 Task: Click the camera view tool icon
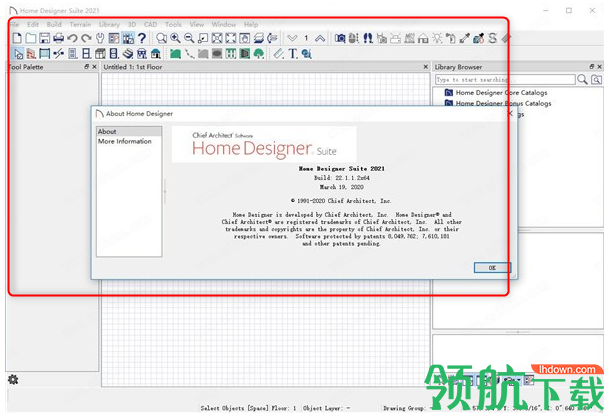[340, 38]
